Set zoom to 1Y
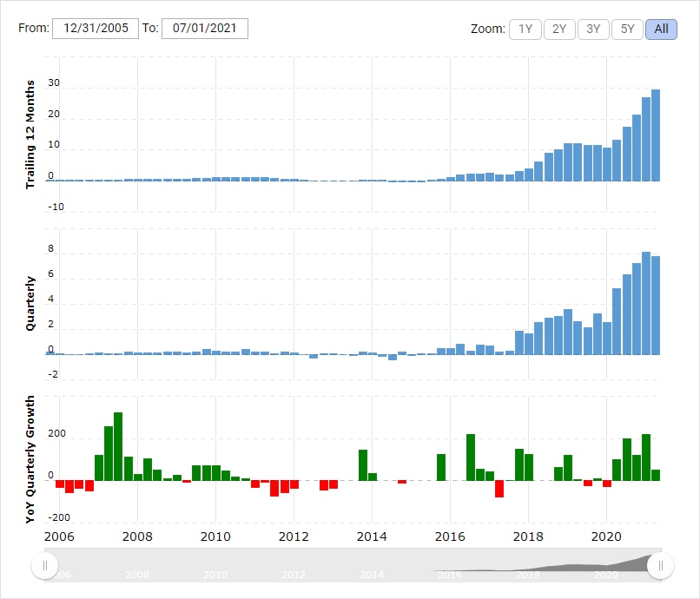The height and width of the screenshot is (599, 700). tap(525, 29)
